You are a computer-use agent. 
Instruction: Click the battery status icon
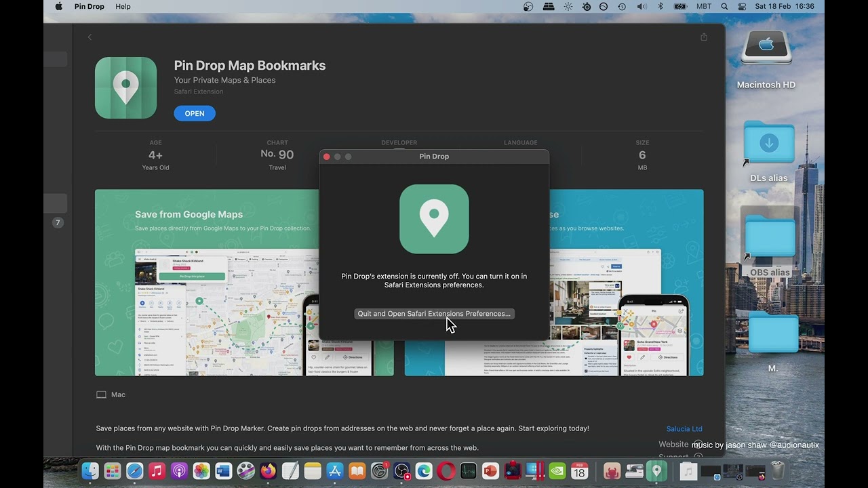coord(680,7)
